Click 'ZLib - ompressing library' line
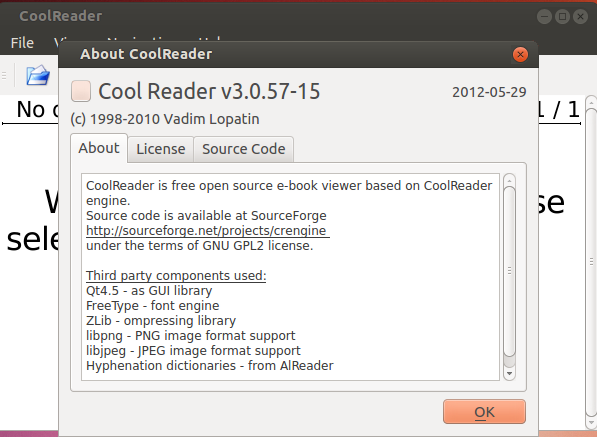The image size is (597, 437). (161, 321)
